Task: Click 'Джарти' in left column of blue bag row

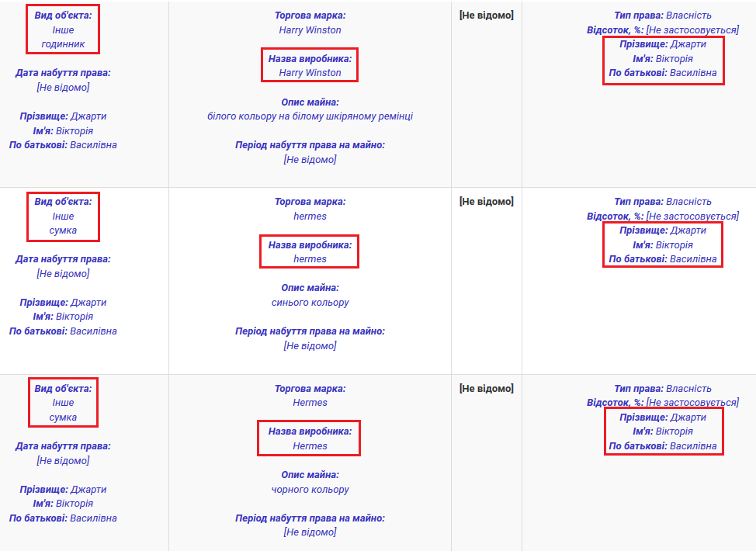Action: click(x=88, y=303)
